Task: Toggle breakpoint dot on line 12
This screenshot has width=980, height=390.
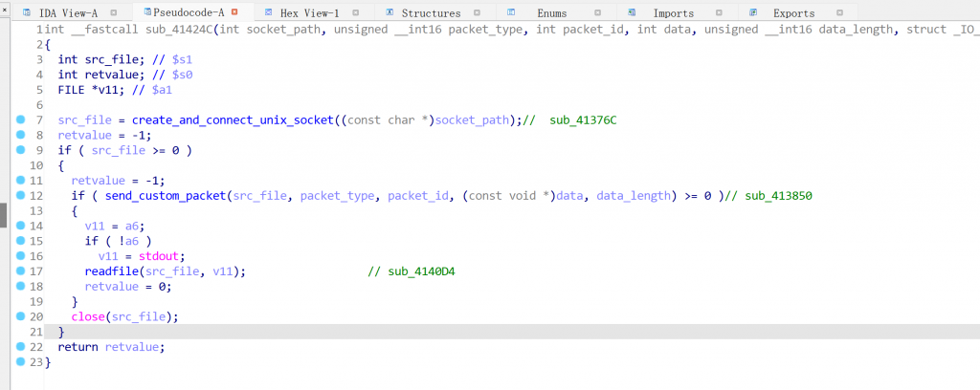Action: tap(20, 195)
